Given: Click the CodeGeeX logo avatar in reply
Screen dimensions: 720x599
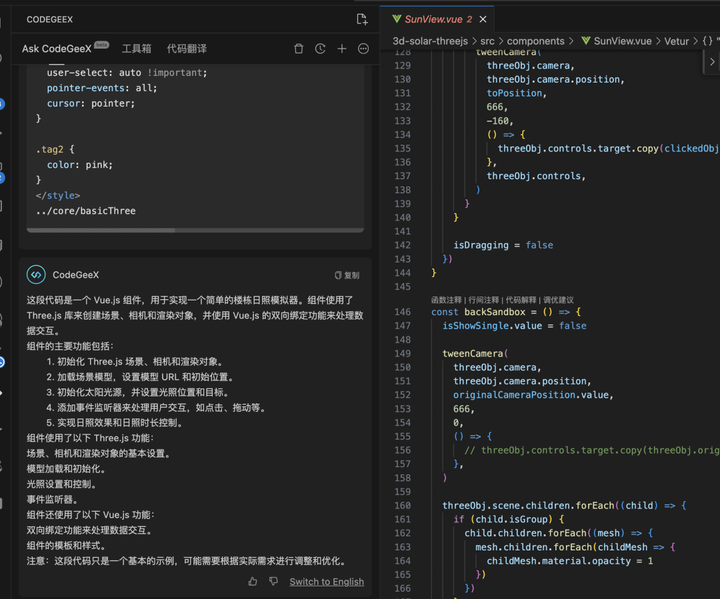Looking at the screenshot, I should (36, 275).
